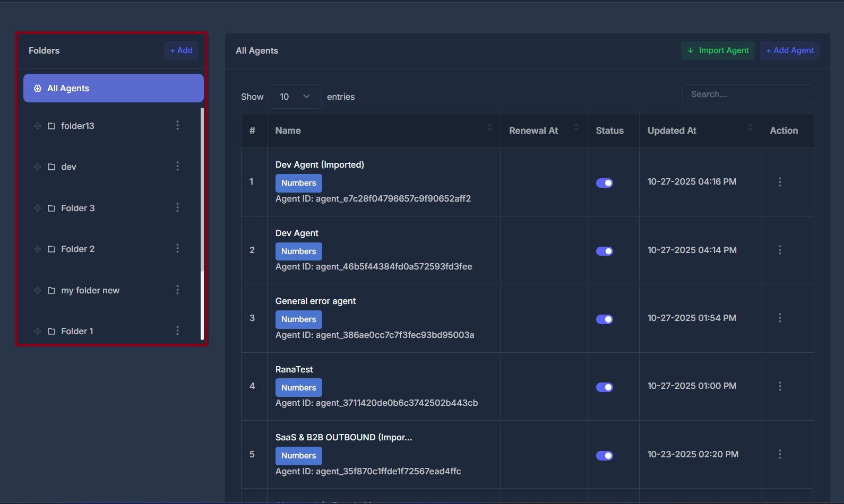Click Numbers badge for Dev Agent row 2
The width and height of the screenshot is (844, 504).
tap(298, 251)
